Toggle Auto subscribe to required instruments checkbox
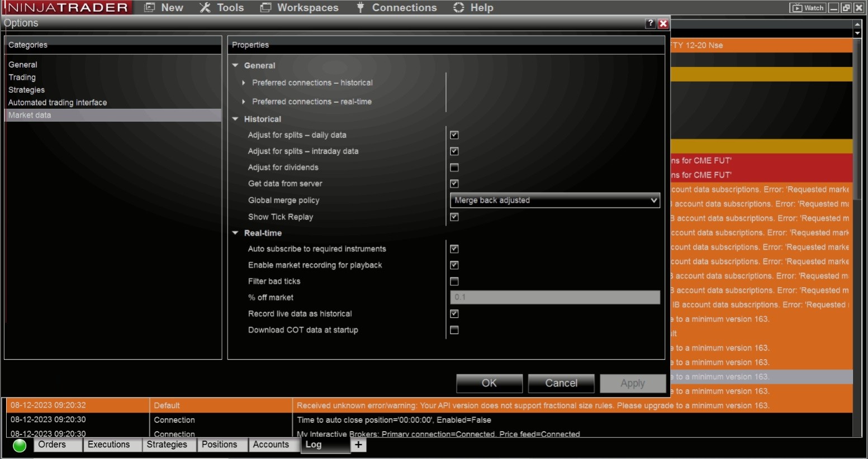The height and width of the screenshot is (459, 868). click(x=454, y=249)
